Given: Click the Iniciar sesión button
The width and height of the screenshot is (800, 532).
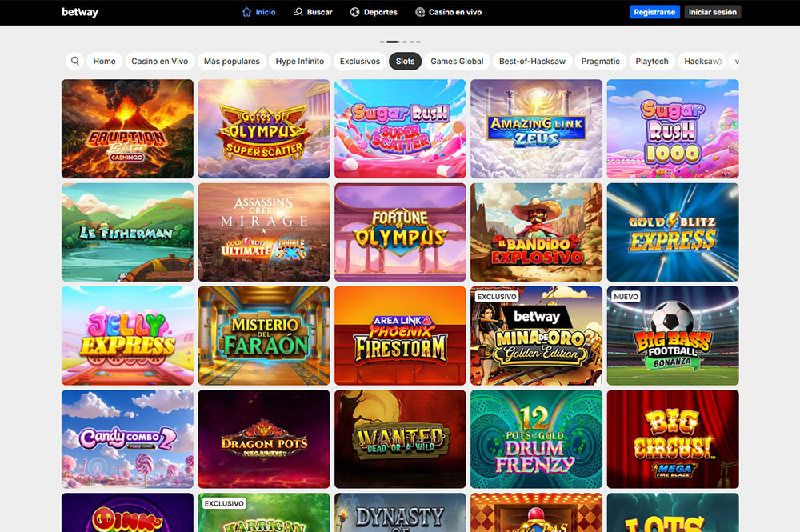Looking at the screenshot, I should click(x=712, y=12).
